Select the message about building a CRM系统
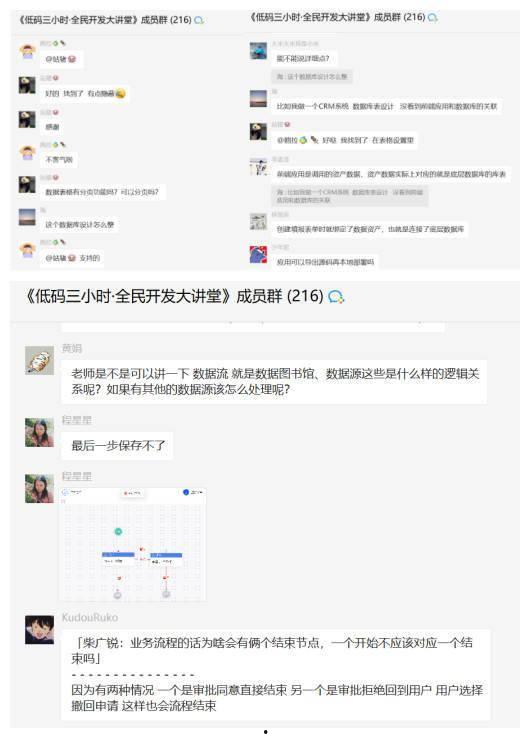 tap(386, 106)
